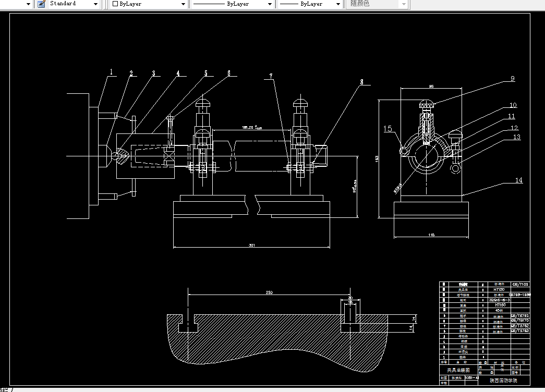Image resolution: width=545 pixels, height=392 pixels.
Task: Click the leftmost partially visible dropdown arrow
Action: click(29, 4)
